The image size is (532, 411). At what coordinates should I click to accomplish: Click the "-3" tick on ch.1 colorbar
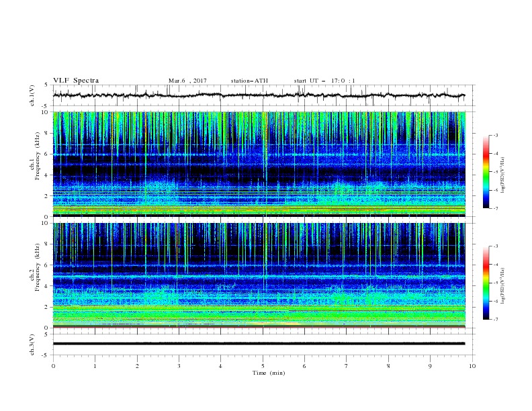(496, 135)
